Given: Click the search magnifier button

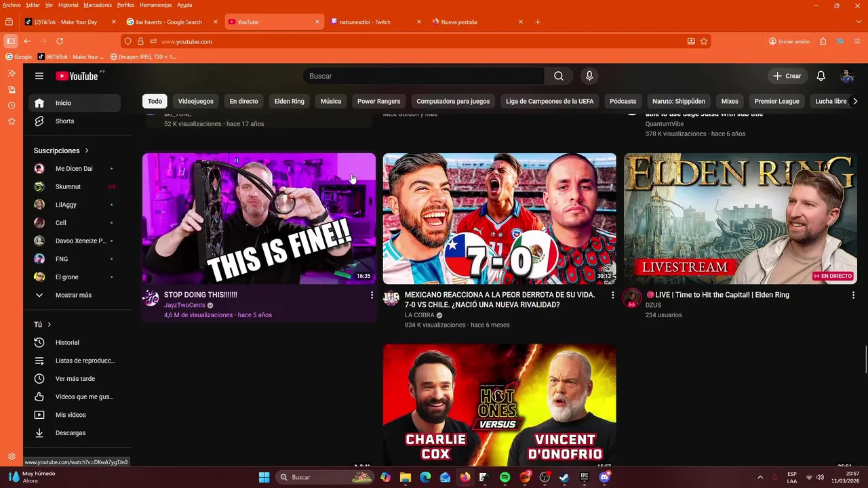Looking at the screenshot, I should point(558,76).
